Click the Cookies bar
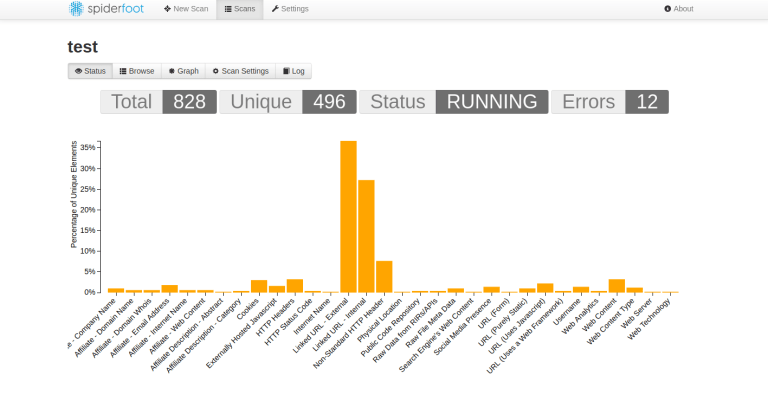 click(x=259, y=286)
